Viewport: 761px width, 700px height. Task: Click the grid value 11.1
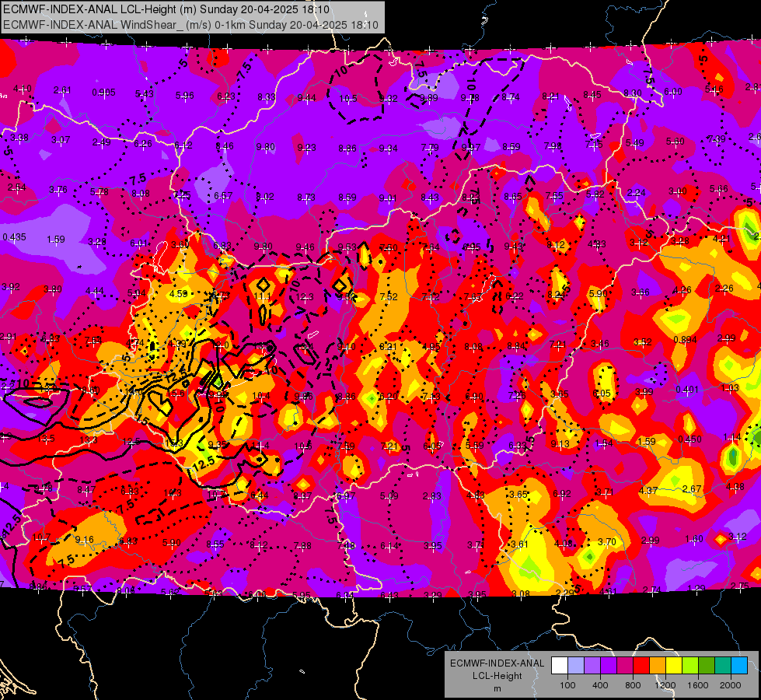point(262,296)
